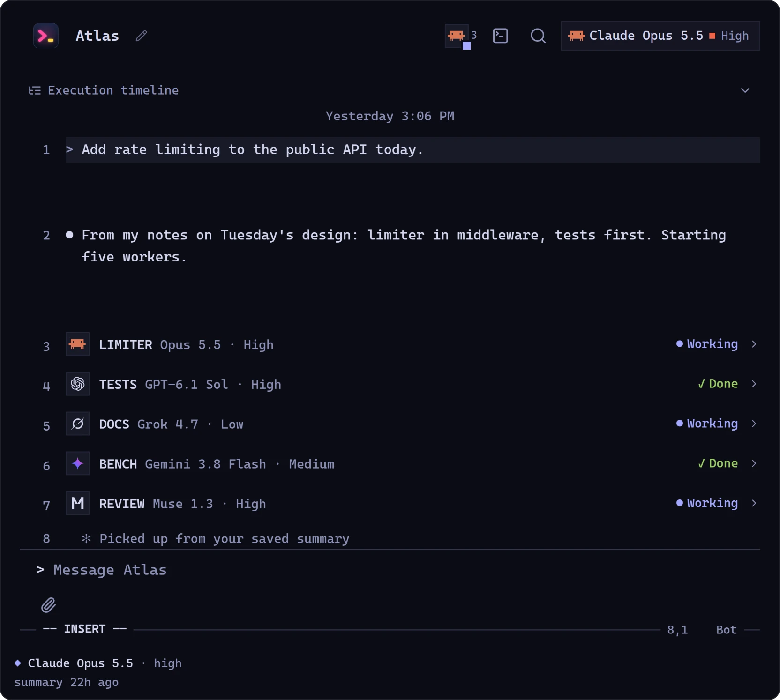Select the LIMITER worker name

[x=126, y=345]
